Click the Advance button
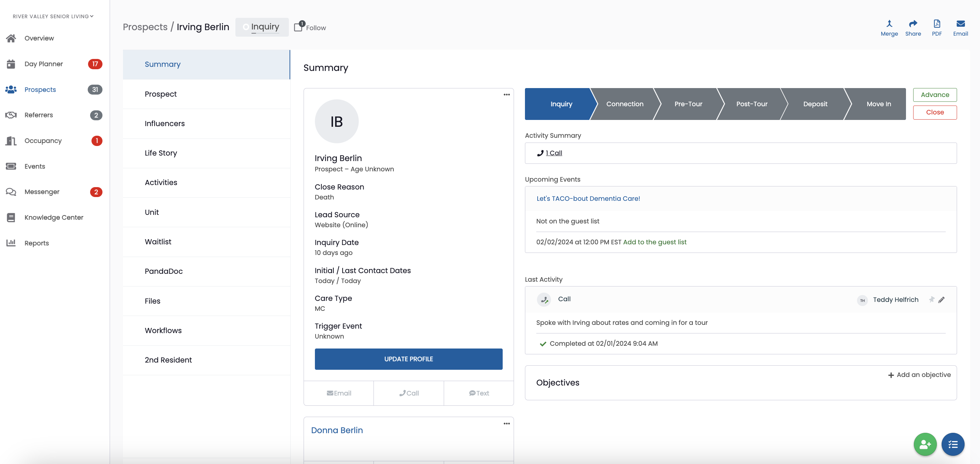The image size is (980, 464). (x=935, y=95)
